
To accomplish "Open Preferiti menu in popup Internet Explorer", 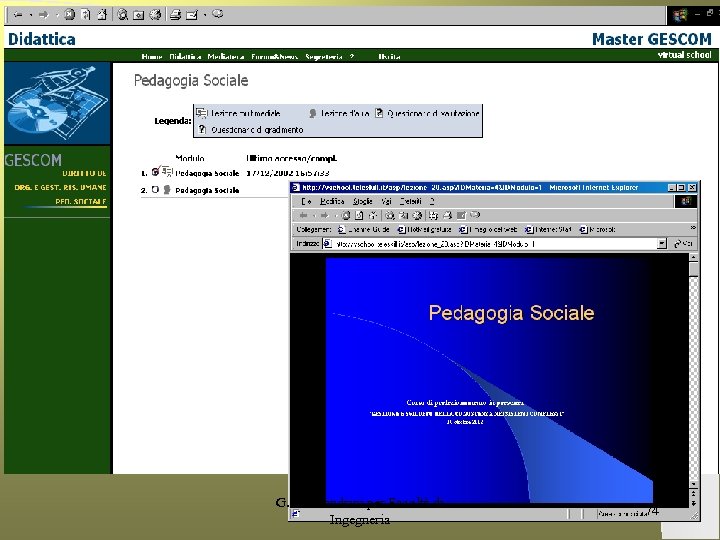I will [411, 201].
